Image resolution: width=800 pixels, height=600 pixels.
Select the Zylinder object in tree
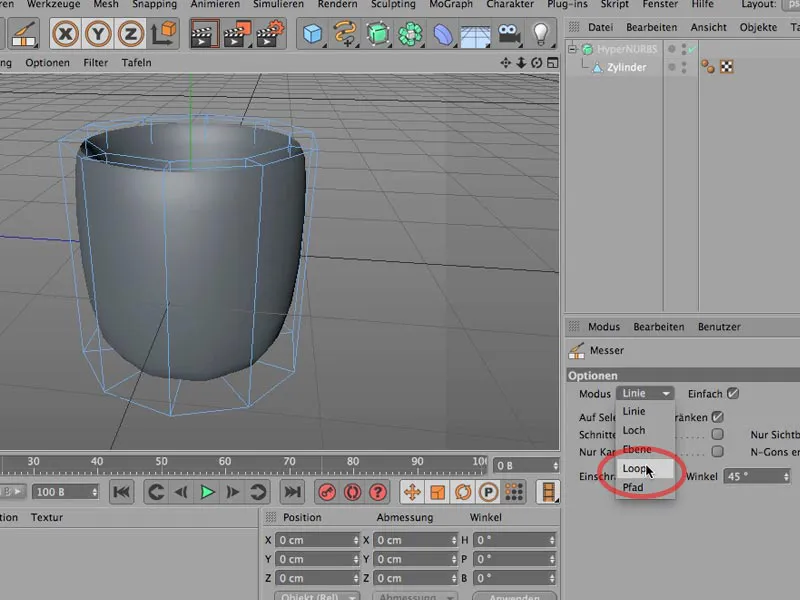click(x=627, y=67)
